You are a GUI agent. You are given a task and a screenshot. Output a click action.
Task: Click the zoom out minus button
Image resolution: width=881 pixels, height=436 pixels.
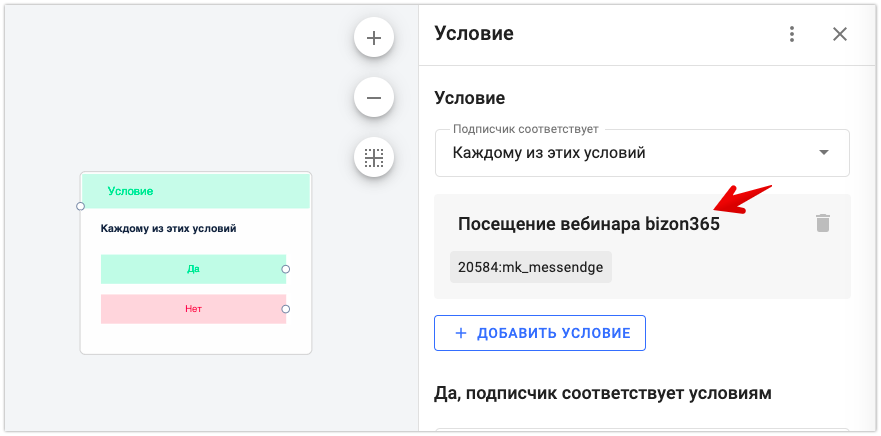coord(374,98)
